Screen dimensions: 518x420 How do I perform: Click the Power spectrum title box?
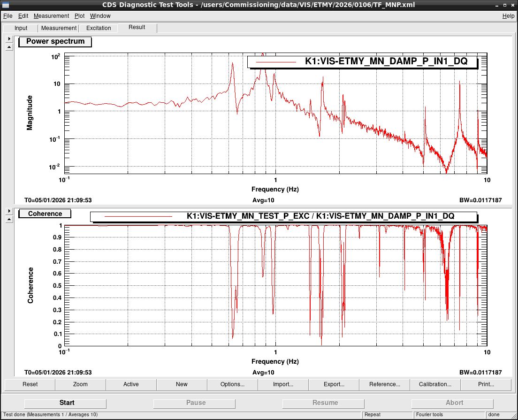click(55, 42)
